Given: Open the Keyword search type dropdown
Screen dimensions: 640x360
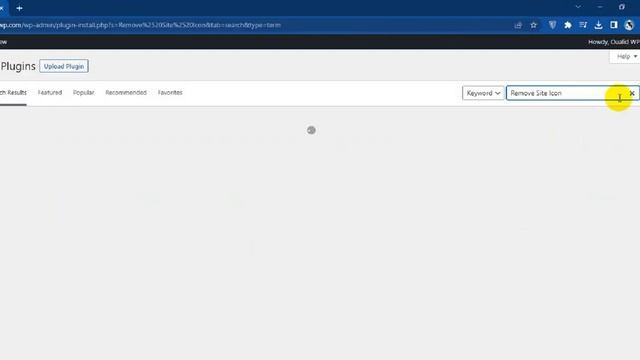Looking at the screenshot, I should 483,93.
